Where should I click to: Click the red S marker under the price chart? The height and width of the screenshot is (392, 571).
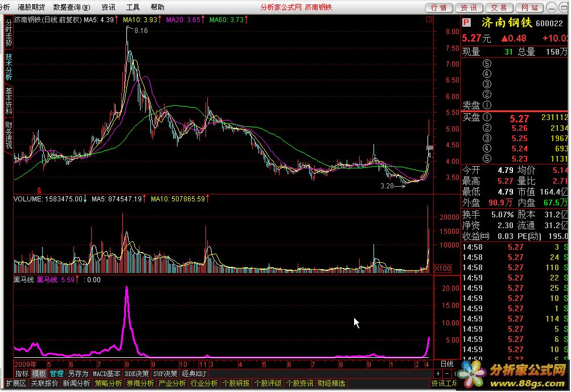(x=39, y=191)
